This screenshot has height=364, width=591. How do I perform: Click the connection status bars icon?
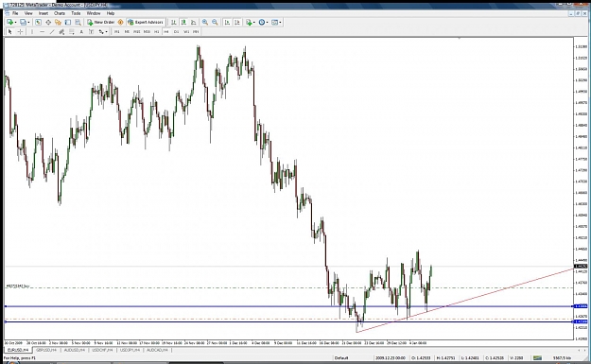[537, 357]
